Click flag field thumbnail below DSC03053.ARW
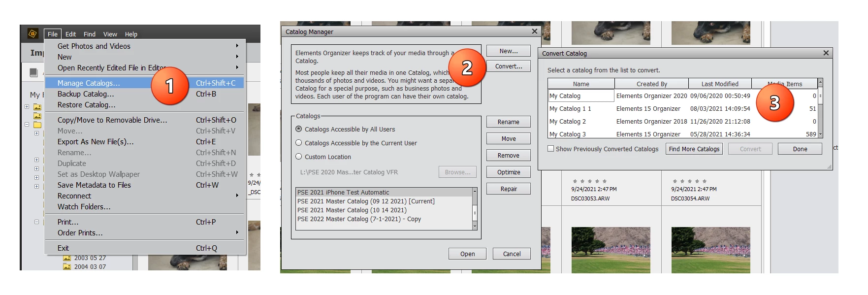Screen dimensions: 868x295 tap(611, 249)
